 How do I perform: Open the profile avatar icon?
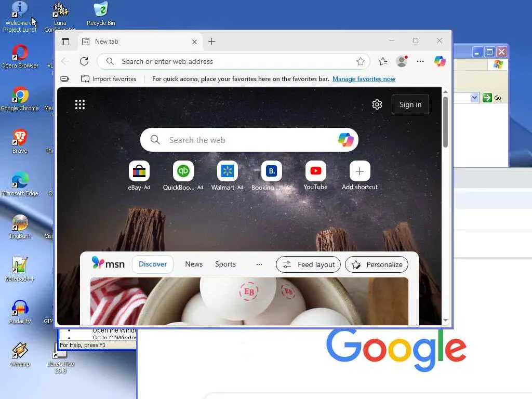[x=402, y=61]
